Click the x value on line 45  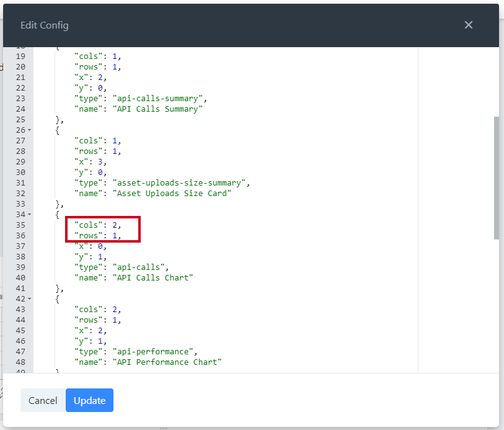(x=100, y=330)
